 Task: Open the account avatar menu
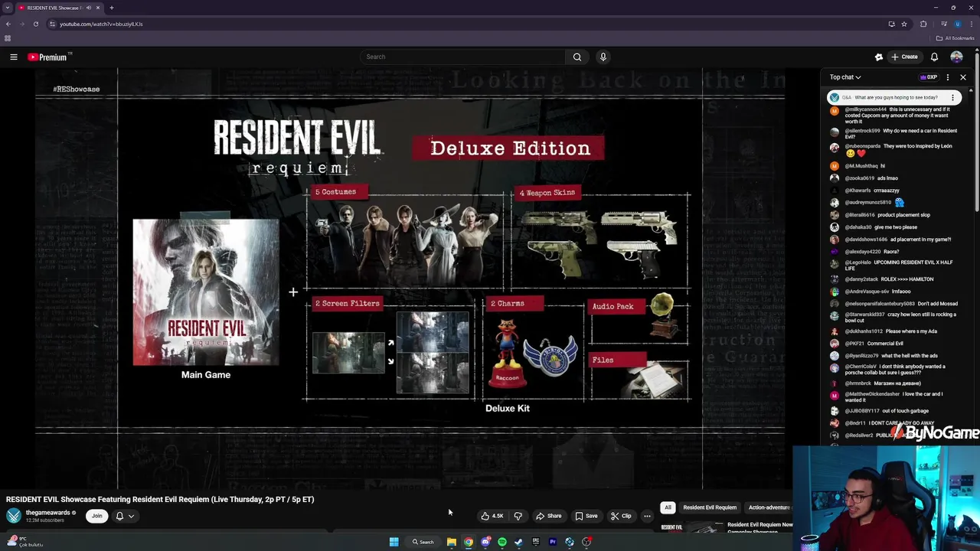point(956,57)
